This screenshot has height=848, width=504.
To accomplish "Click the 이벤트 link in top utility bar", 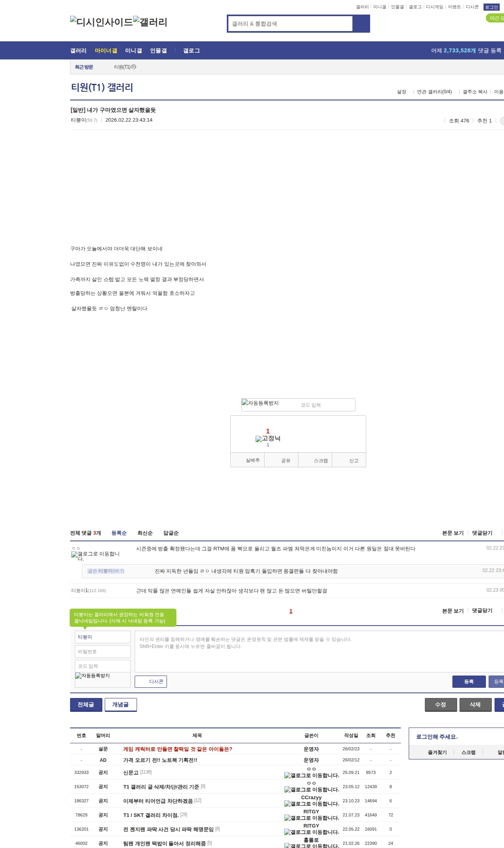I will pos(454,7).
